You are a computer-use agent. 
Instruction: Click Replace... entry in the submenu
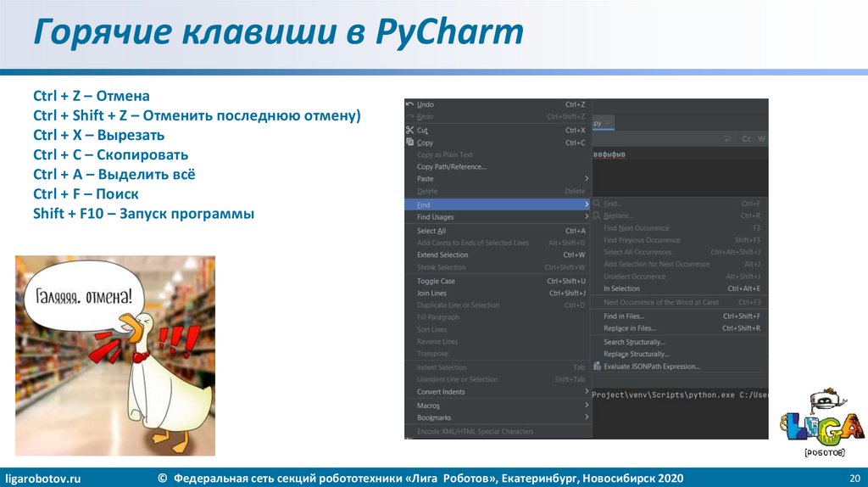click(679, 216)
